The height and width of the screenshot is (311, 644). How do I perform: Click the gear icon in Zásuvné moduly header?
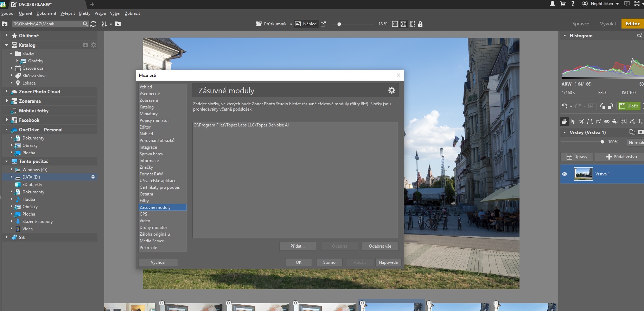[391, 91]
